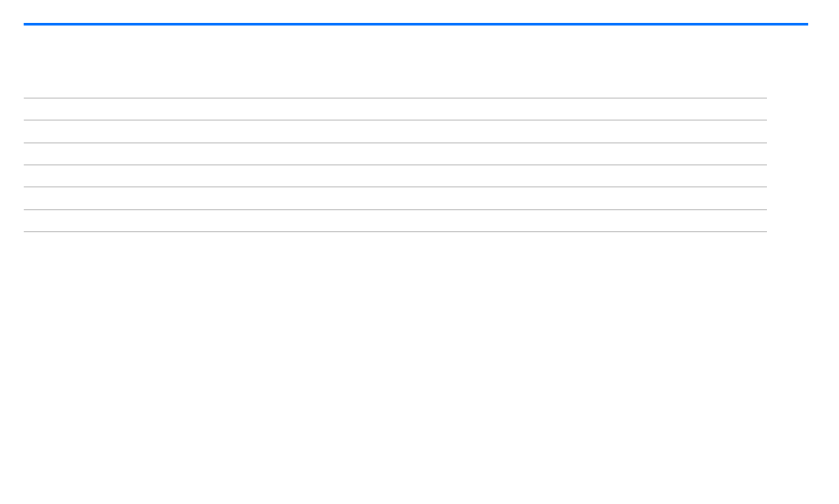Click the third gray divider line
The height and width of the screenshot is (504, 839).
395,142
